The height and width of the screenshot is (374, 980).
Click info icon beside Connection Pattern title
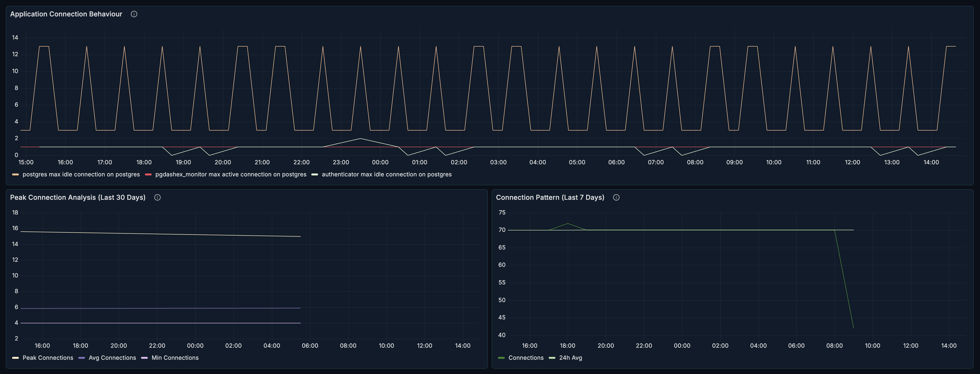616,197
